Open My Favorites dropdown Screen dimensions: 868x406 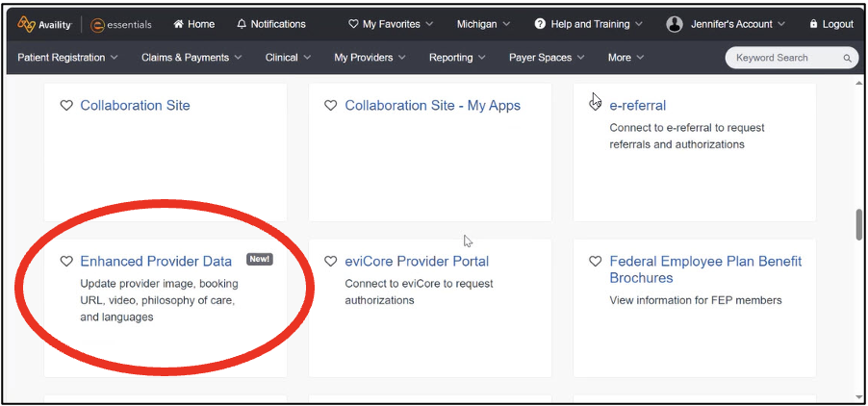click(391, 24)
